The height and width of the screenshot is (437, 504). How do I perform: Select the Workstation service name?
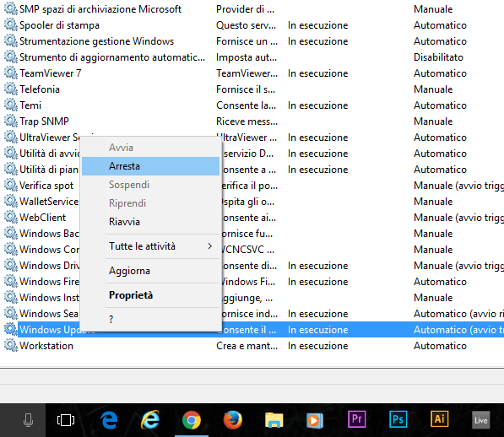pos(46,346)
